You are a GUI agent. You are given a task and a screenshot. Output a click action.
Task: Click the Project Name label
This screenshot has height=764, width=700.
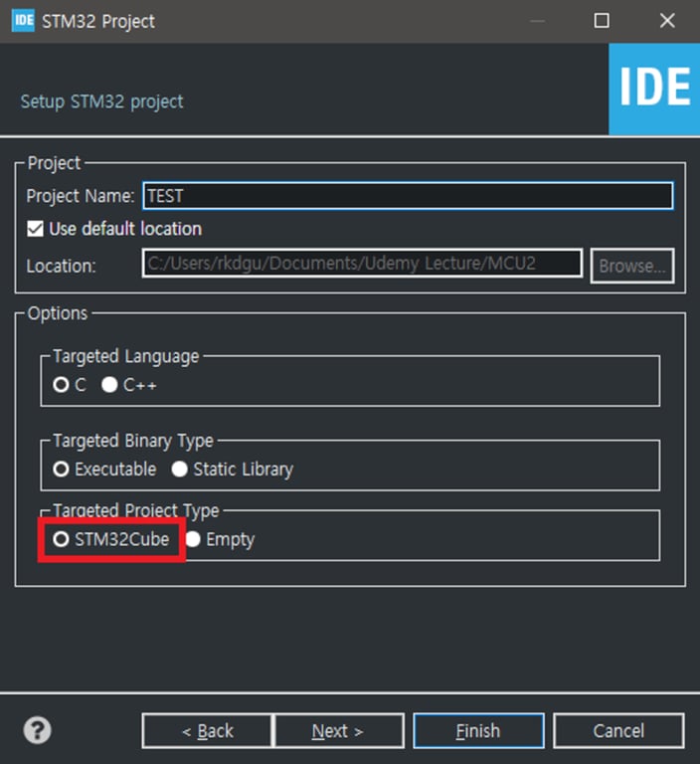coord(81,196)
